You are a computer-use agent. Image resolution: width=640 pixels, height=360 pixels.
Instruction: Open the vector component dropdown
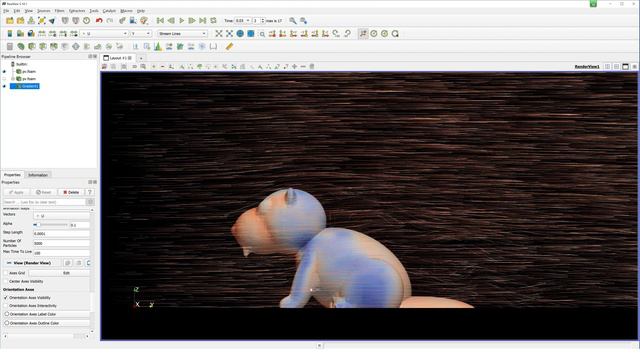tap(141, 33)
